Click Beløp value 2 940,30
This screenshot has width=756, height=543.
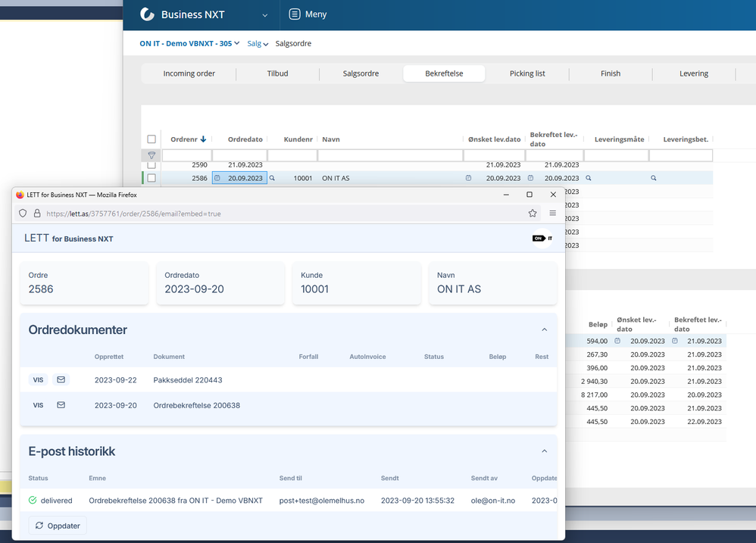click(x=594, y=381)
